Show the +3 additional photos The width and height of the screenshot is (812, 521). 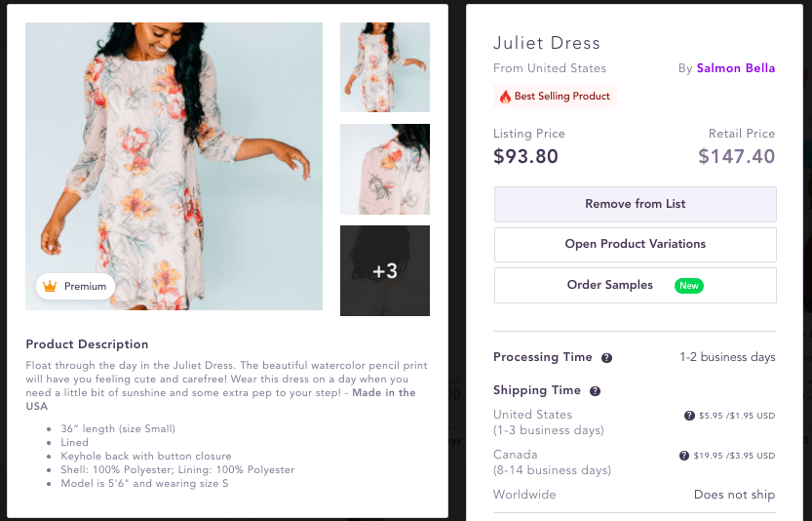click(385, 270)
